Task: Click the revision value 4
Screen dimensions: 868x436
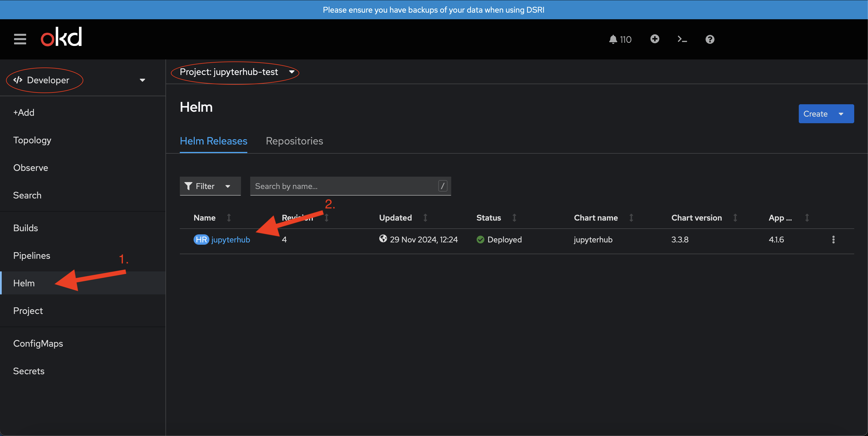Action: point(284,240)
